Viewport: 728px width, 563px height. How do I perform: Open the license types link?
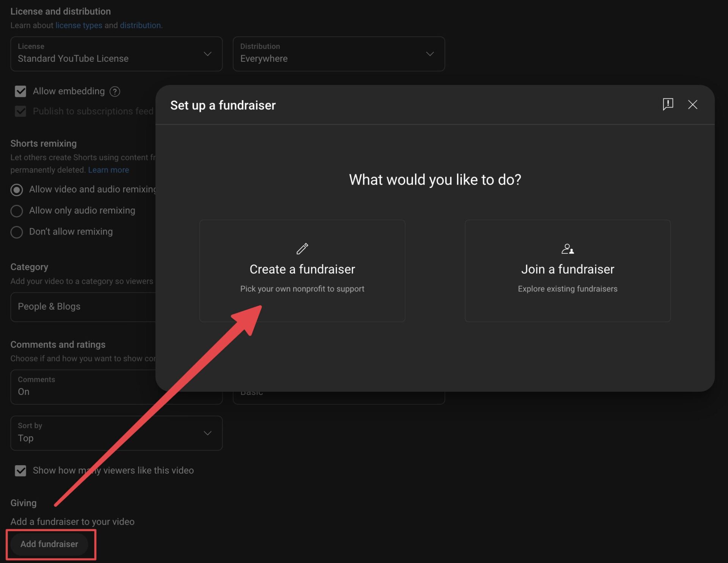(x=79, y=25)
